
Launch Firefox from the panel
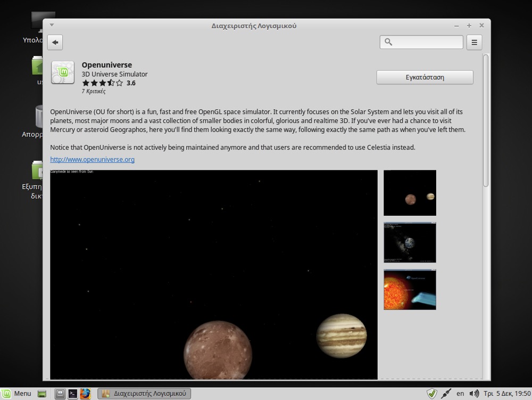[85, 394]
